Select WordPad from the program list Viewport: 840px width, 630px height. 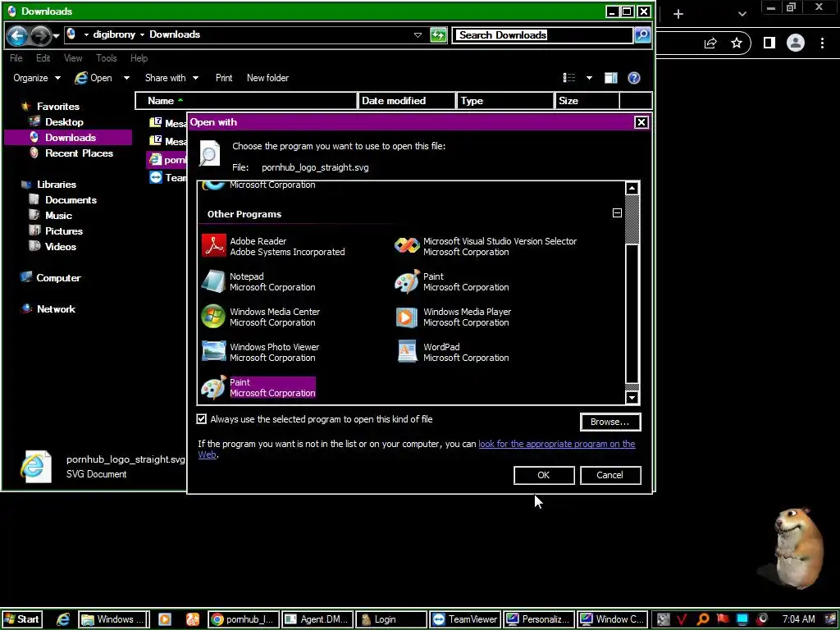452,353
